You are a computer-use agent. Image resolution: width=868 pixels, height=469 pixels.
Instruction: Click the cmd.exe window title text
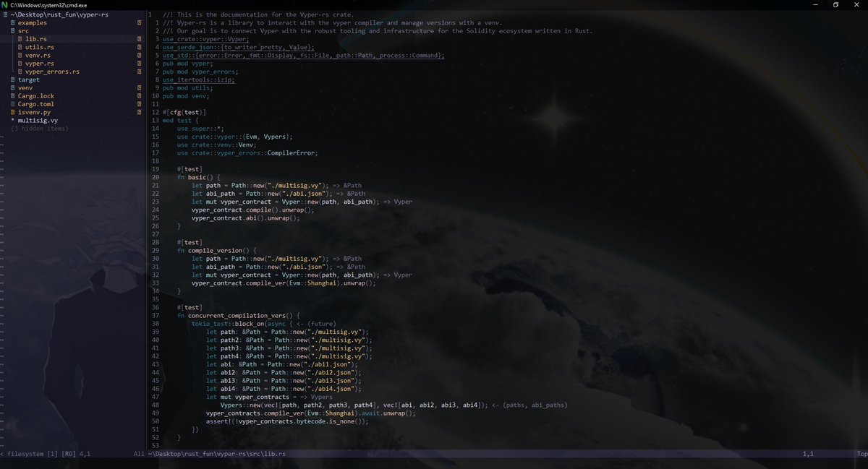pos(47,5)
